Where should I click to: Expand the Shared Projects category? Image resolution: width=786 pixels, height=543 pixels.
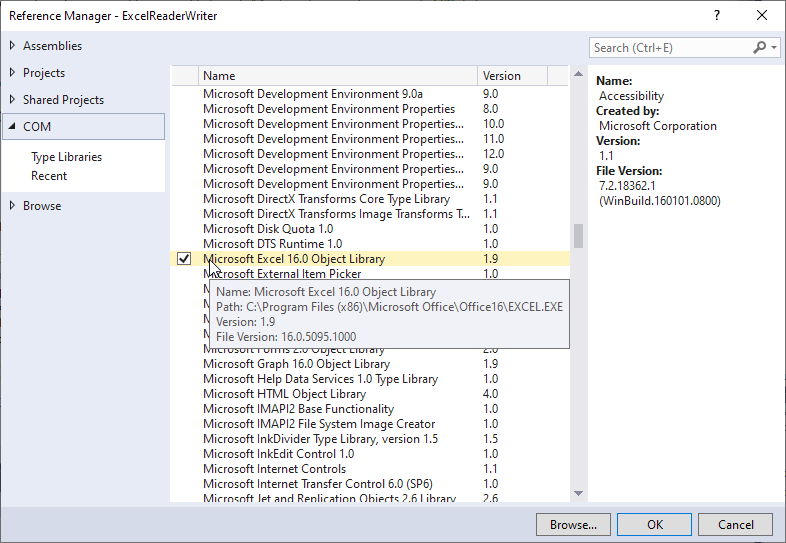click(x=12, y=100)
